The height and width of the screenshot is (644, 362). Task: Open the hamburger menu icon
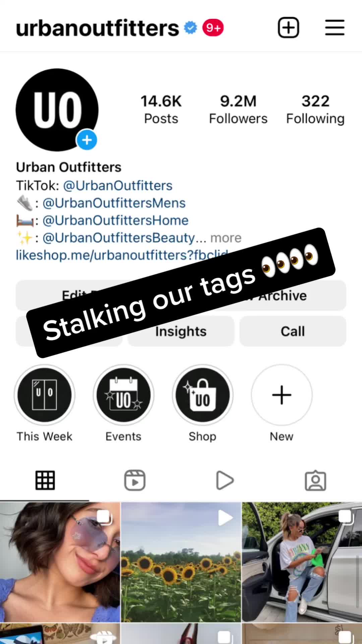pyautogui.click(x=335, y=28)
